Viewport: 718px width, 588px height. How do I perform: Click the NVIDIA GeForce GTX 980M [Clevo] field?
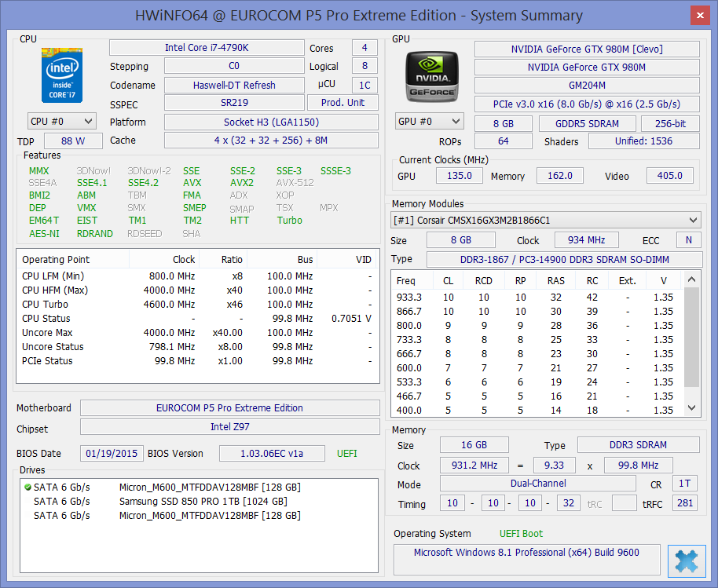(x=587, y=49)
